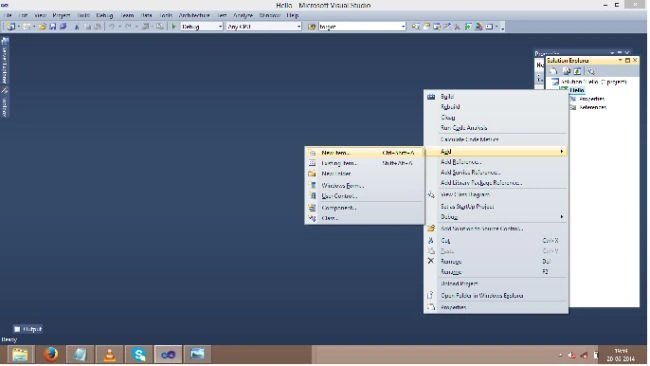
Task: Click the third icon in Solution Explorer toolbar
Action: 577,71
